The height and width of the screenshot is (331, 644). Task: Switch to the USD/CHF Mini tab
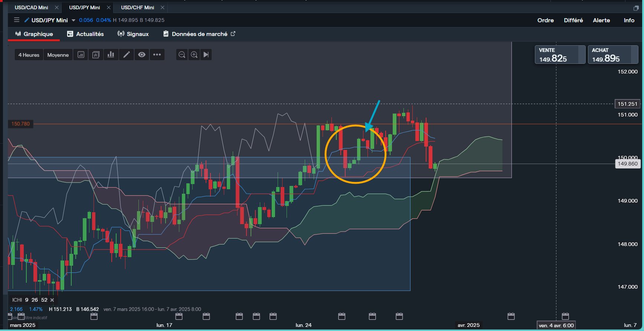point(137,7)
